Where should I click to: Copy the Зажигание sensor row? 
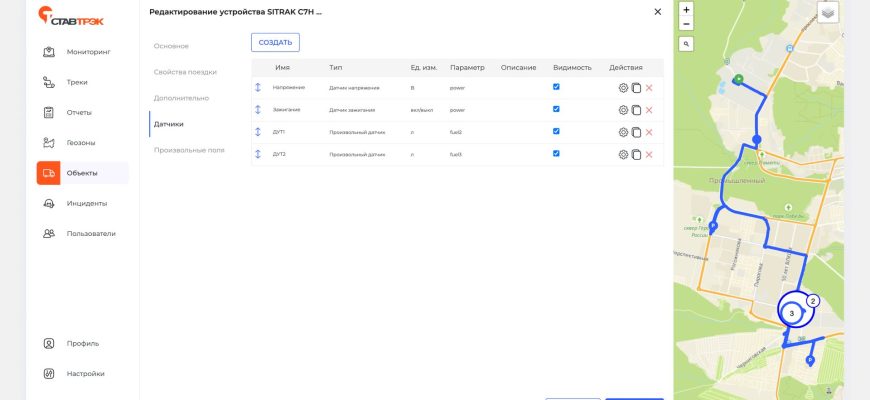coord(636,110)
